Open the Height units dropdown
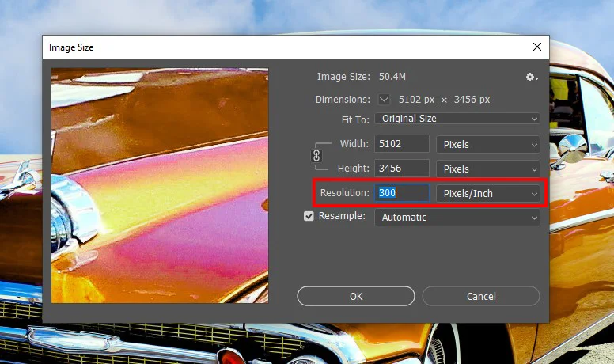The image size is (614, 364). point(487,169)
